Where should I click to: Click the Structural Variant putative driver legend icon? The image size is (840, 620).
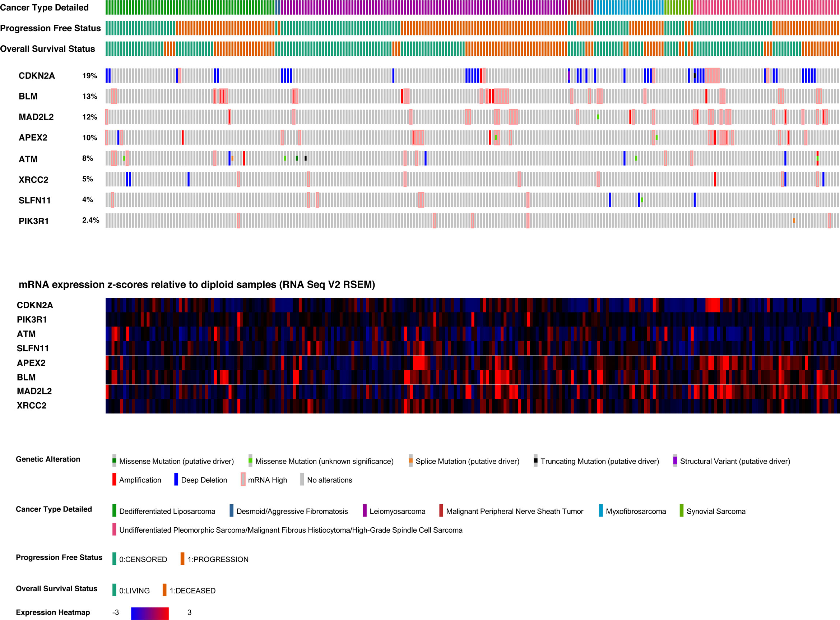pos(675,461)
